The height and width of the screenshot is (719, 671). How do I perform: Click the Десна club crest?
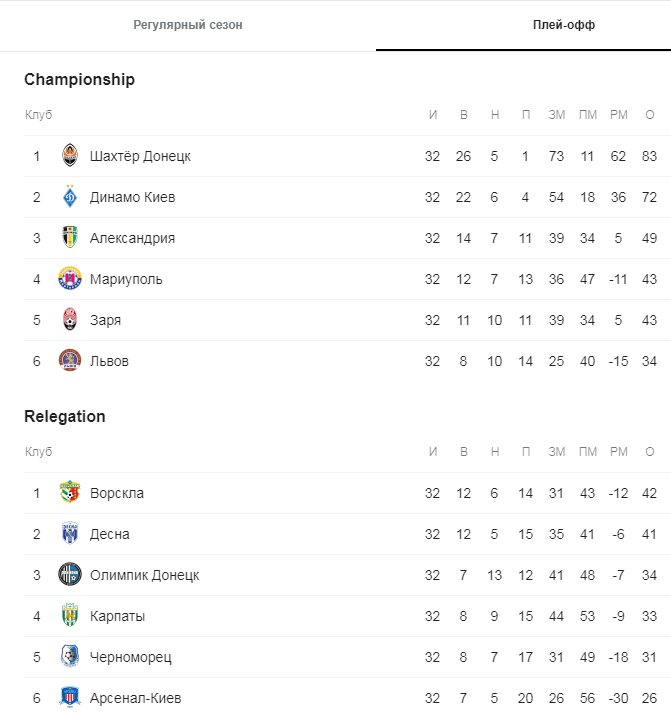(x=70, y=533)
